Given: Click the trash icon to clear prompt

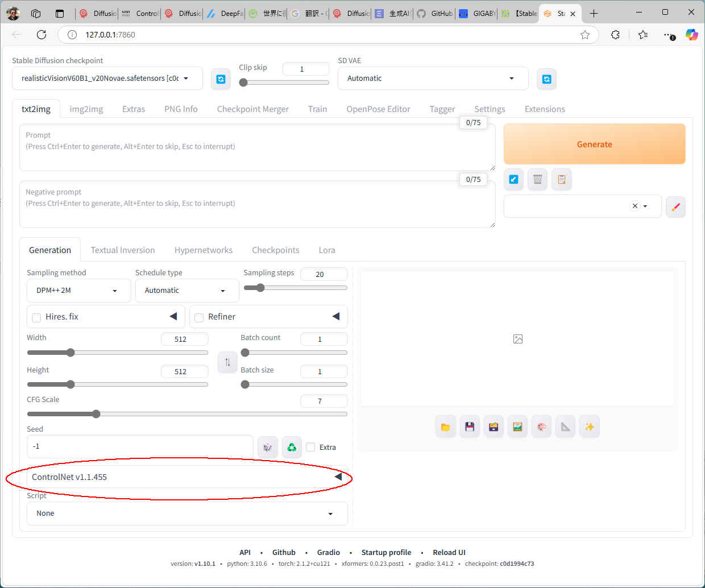Looking at the screenshot, I should [x=537, y=180].
